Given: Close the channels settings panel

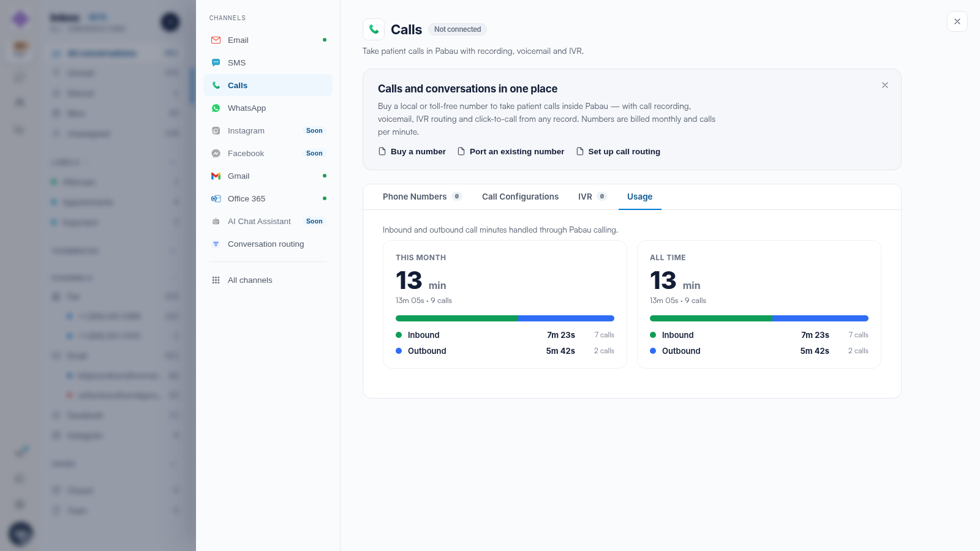Looking at the screenshot, I should 957,21.
